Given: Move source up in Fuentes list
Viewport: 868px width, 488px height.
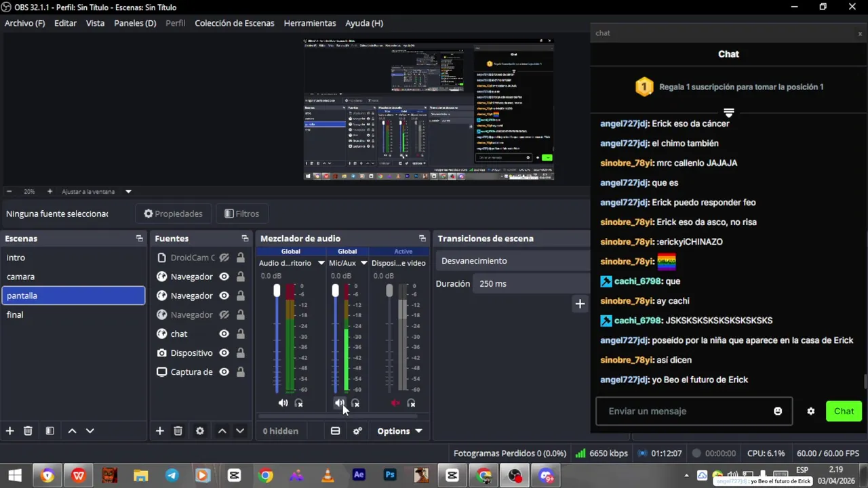Looking at the screenshot, I should coord(222,431).
